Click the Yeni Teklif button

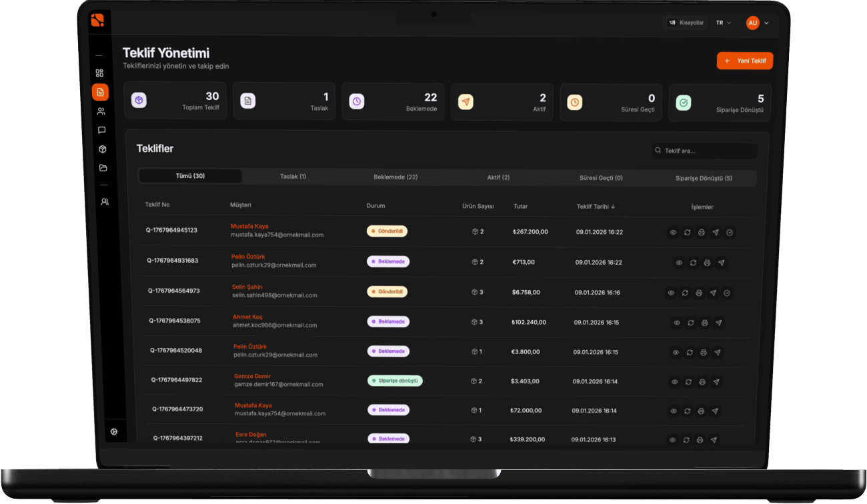point(745,61)
